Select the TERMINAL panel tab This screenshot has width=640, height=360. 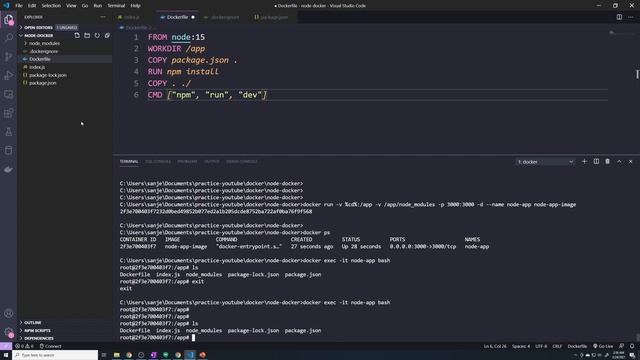[129, 162]
